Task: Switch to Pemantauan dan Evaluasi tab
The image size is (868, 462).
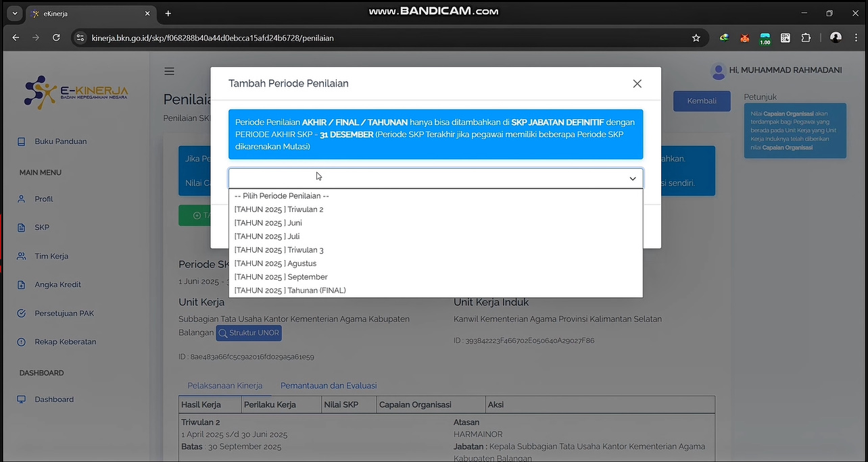Action: pos(329,386)
